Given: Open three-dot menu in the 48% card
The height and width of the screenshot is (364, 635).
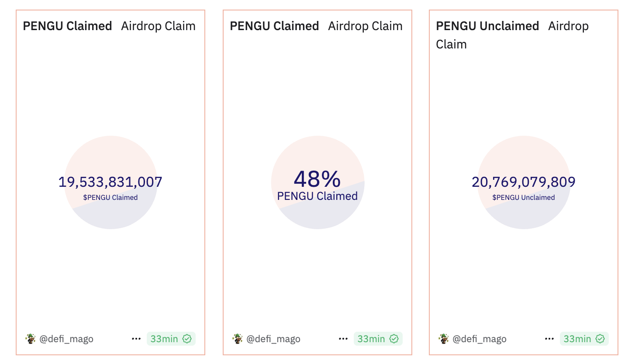Looking at the screenshot, I should pos(343,339).
